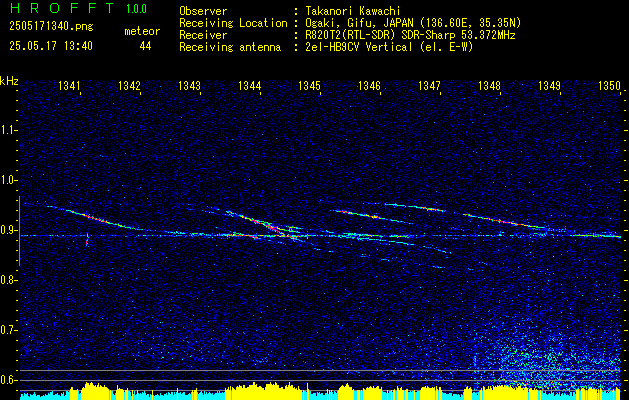Click version number 1.0.0
Screen dimensions: 629x400
tap(136, 8)
